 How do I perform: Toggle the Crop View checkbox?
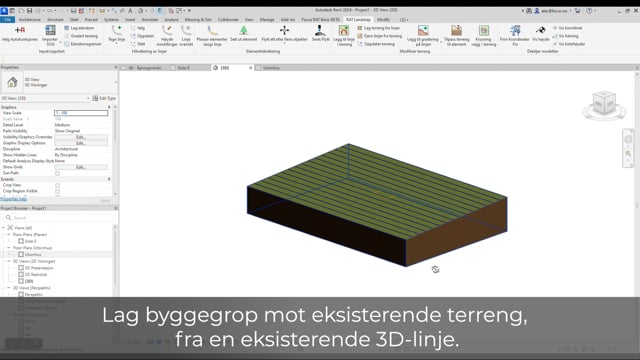(x=58, y=185)
